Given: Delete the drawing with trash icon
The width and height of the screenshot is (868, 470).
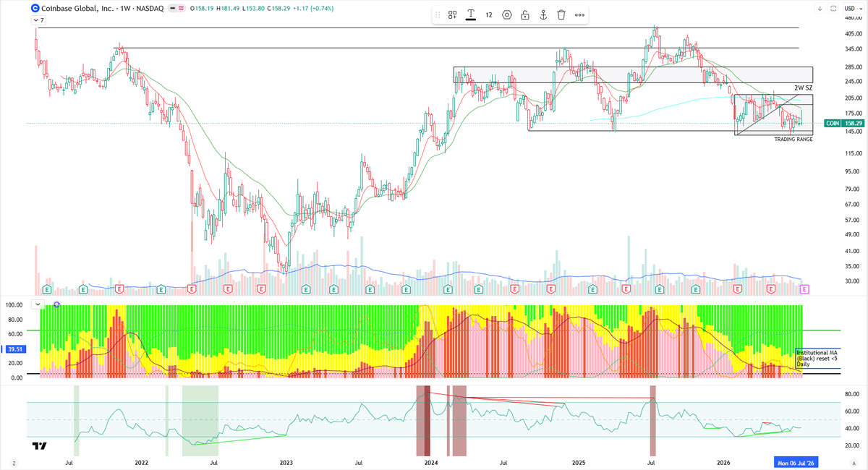Looking at the screenshot, I should point(561,14).
